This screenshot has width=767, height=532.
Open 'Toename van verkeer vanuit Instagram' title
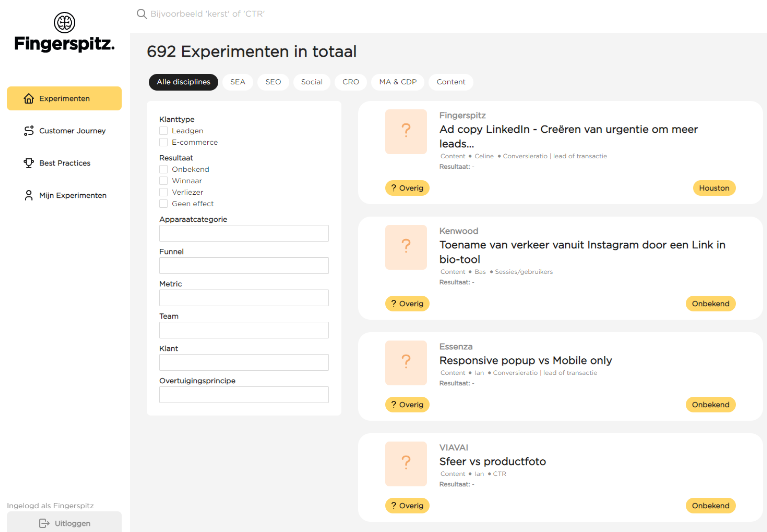pos(582,252)
